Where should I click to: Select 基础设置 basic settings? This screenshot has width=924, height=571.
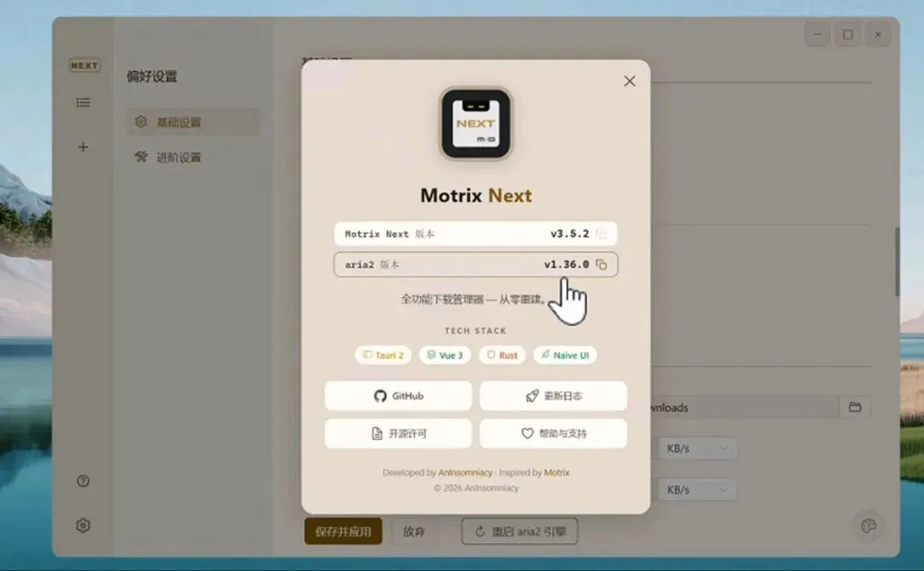click(193, 122)
